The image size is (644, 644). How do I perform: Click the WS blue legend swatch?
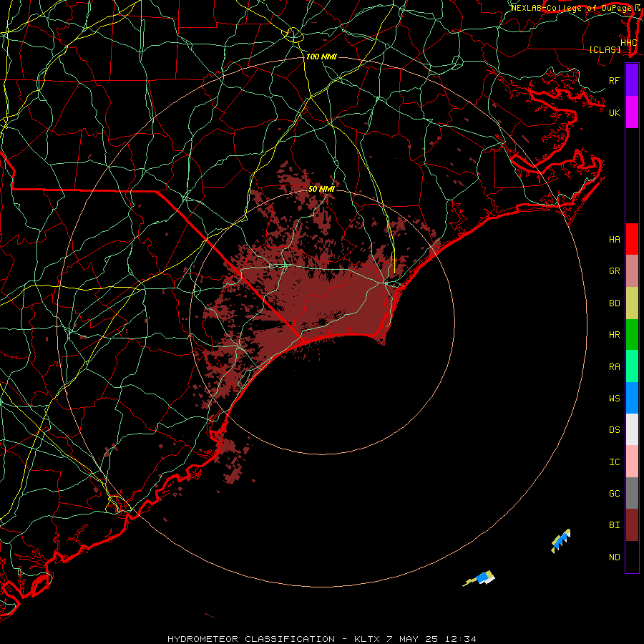pos(632,398)
